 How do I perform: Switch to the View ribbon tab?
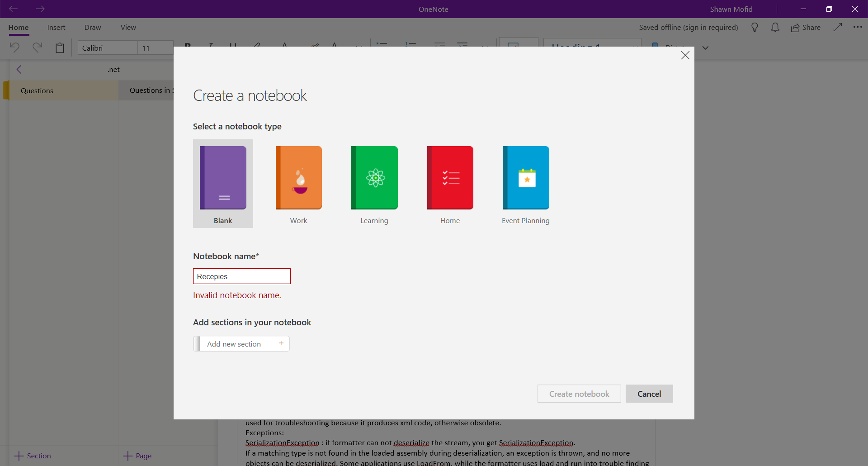[128, 28]
